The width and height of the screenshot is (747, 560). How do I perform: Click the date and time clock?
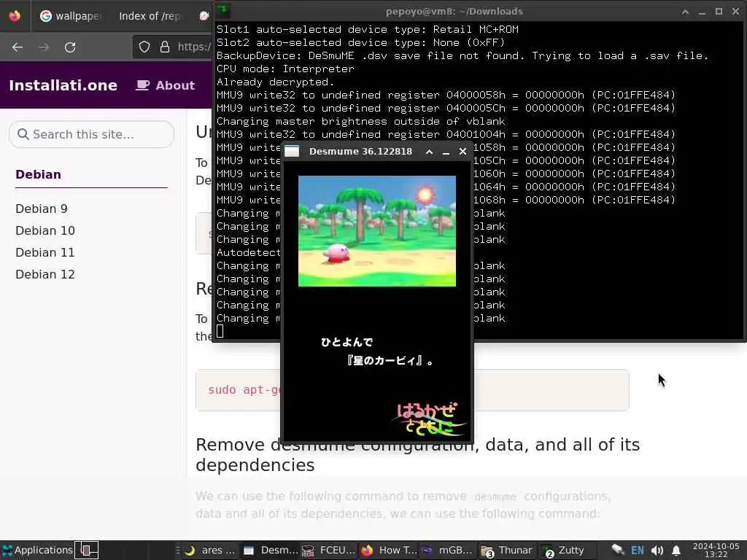click(x=716, y=550)
